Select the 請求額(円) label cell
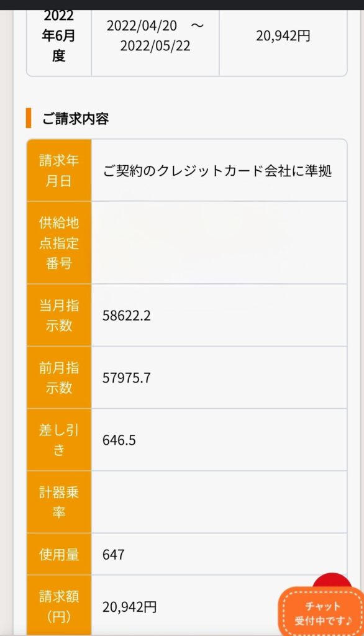This screenshot has height=636, width=364. coord(59,606)
